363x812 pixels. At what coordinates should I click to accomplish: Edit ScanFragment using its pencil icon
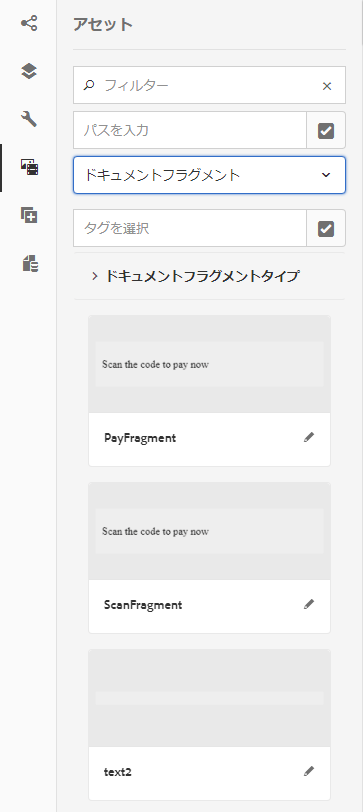tap(309, 604)
